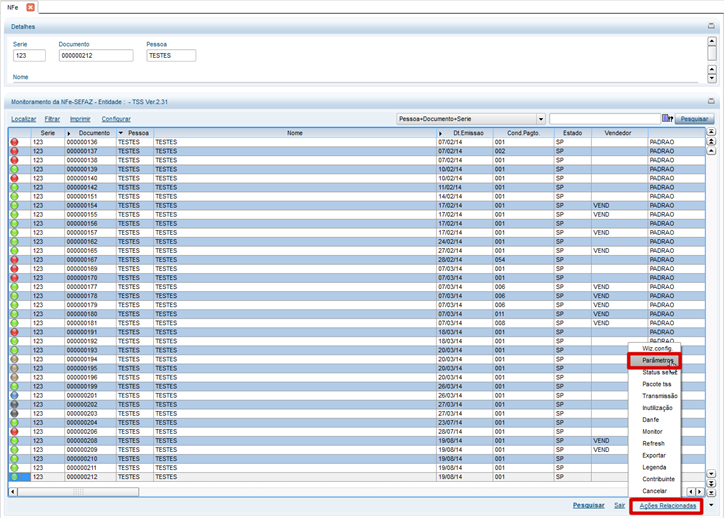
Task: Click the Serie column header
Action: (48, 133)
